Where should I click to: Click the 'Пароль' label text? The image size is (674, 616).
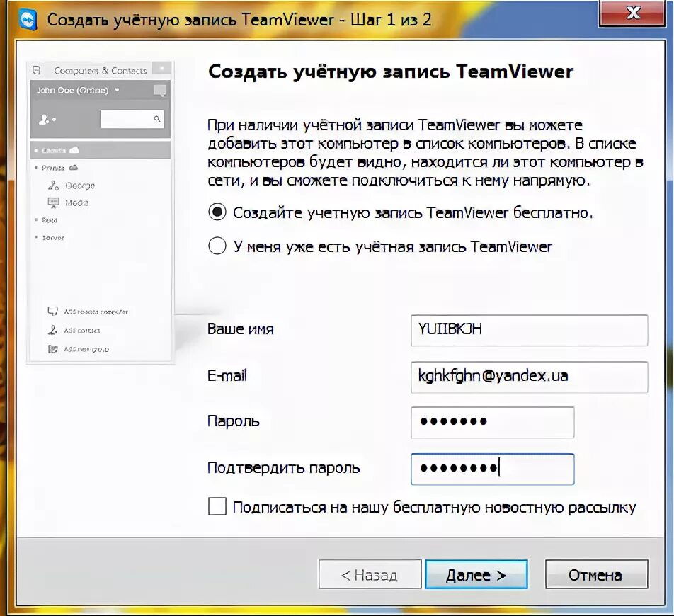pyautogui.click(x=234, y=421)
